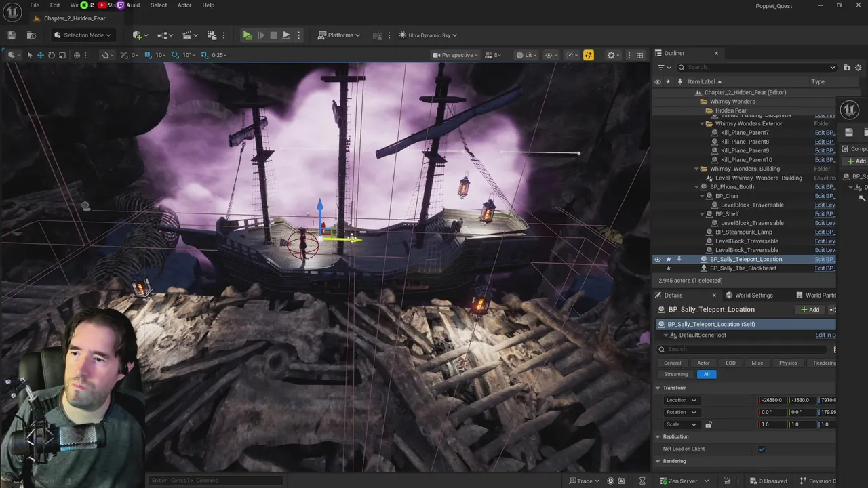868x488 pixels.
Task: Select the arrow Select tool in viewport
Action: tap(29, 55)
